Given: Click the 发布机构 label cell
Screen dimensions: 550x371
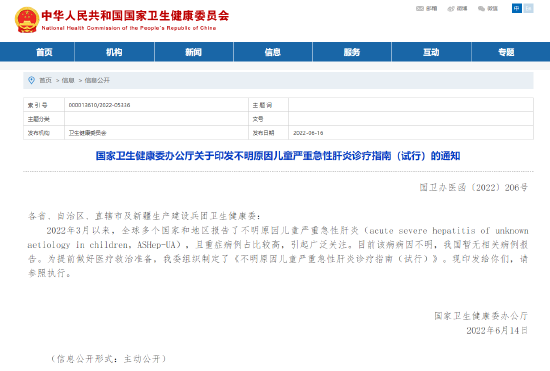Looking at the screenshot, I should [44, 133].
